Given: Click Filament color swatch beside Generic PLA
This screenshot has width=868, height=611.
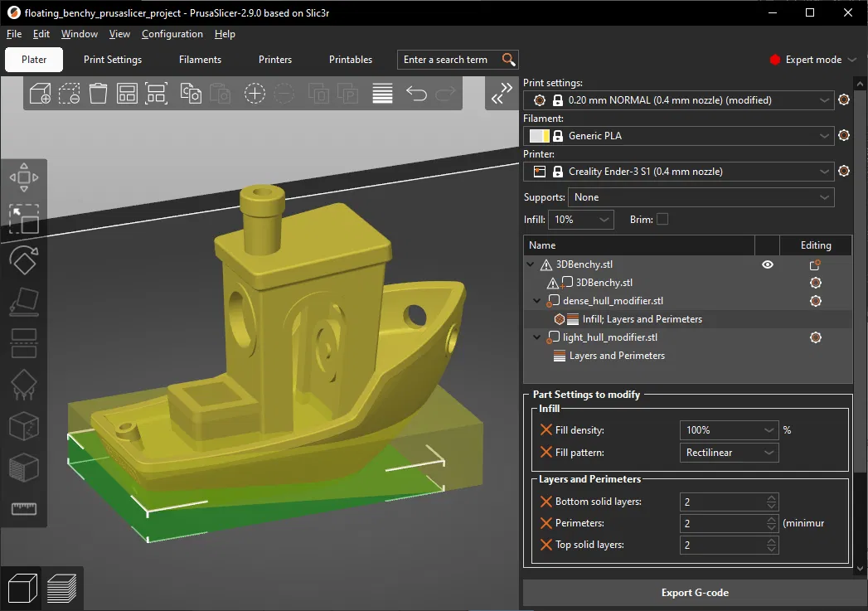Looking at the screenshot, I should pyautogui.click(x=539, y=136).
